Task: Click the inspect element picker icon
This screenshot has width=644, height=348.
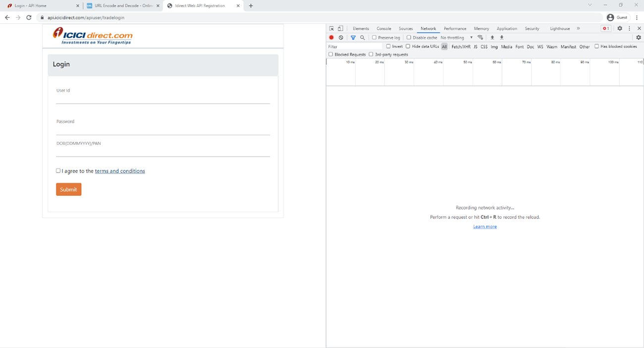Action: (x=331, y=29)
